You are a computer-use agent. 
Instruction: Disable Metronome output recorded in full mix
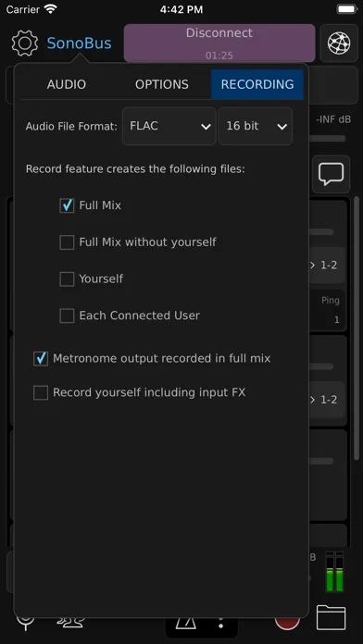[x=41, y=359]
